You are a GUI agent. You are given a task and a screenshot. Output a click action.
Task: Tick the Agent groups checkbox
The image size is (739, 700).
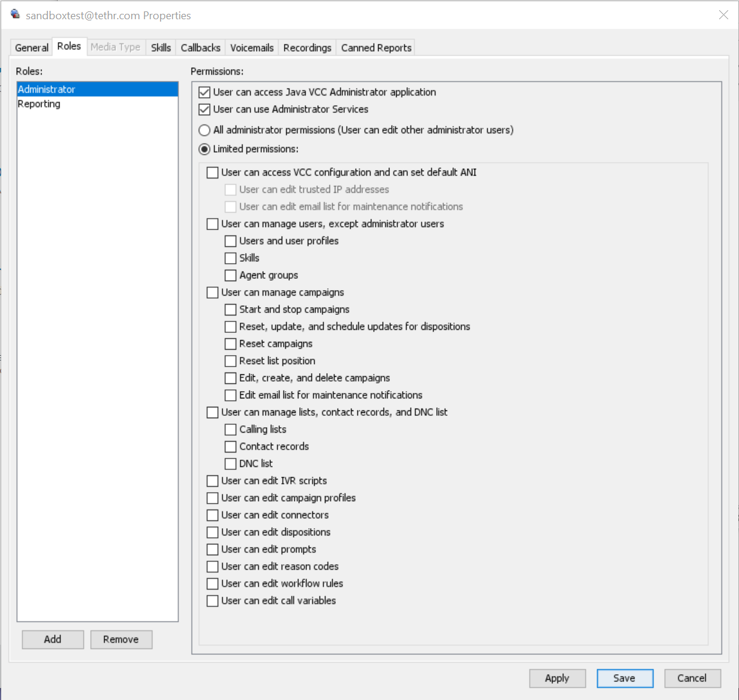(231, 276)
